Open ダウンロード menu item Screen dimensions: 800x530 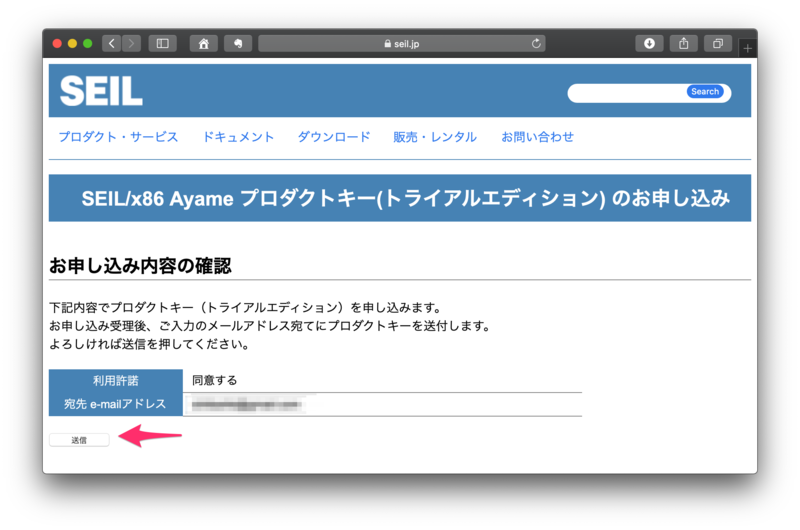(334, 137)
